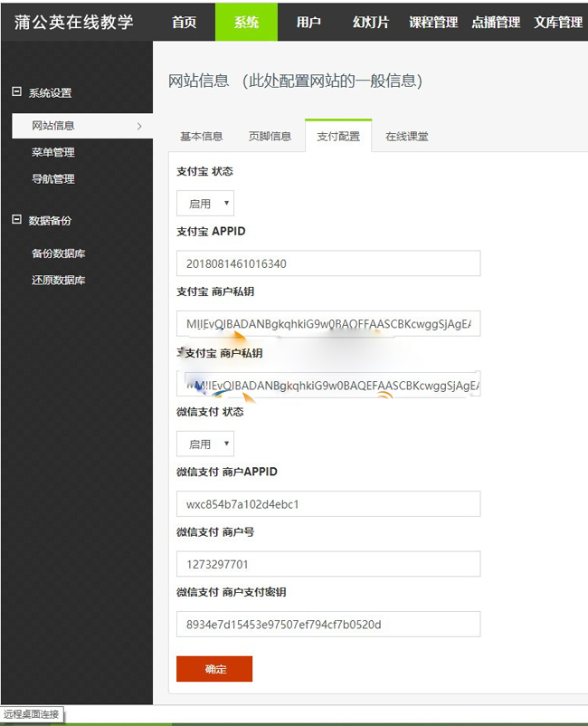Switch to the 基本信息 tab
The height and width of the screenshot is (726, 588).
tap(201, 137)
